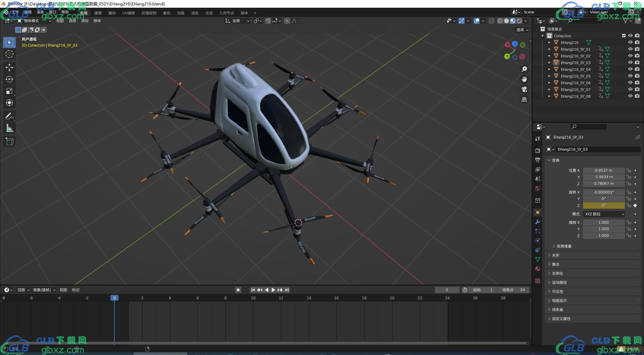This screenshot has height=355, width=644.
Task: Select the Annotate pencil tool
Action: pyautogui.click(x=9, y=116)
